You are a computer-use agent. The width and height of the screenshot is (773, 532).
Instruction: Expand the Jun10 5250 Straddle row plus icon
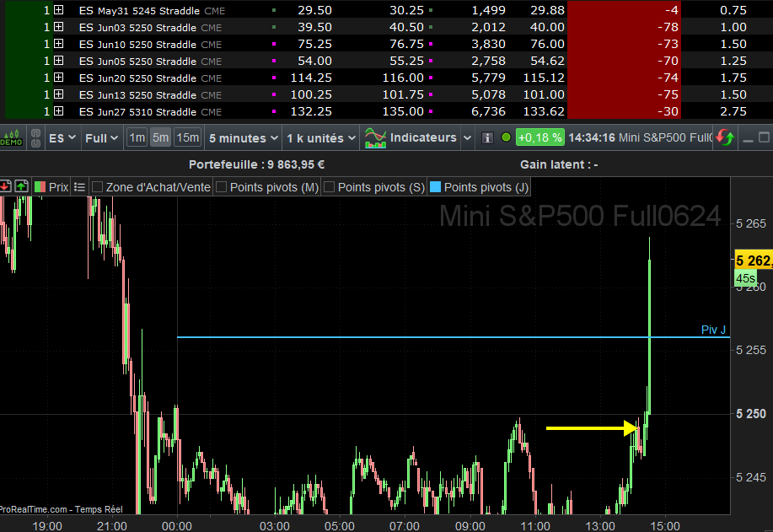(x=59, y=43)
